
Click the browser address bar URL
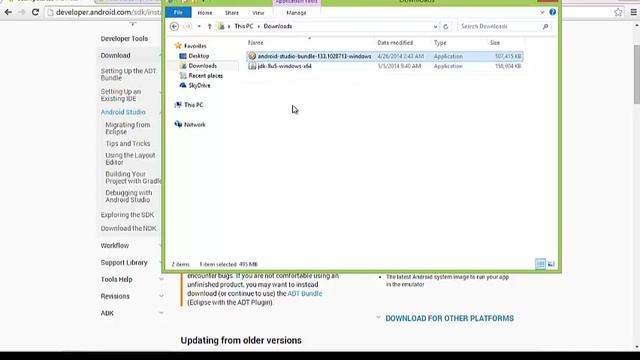click(x=108, y=12)
